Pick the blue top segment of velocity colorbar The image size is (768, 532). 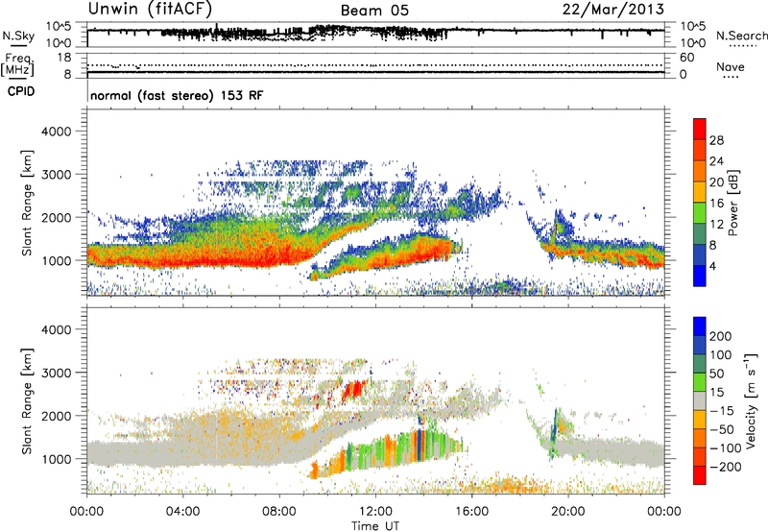[x=700, y=326]
